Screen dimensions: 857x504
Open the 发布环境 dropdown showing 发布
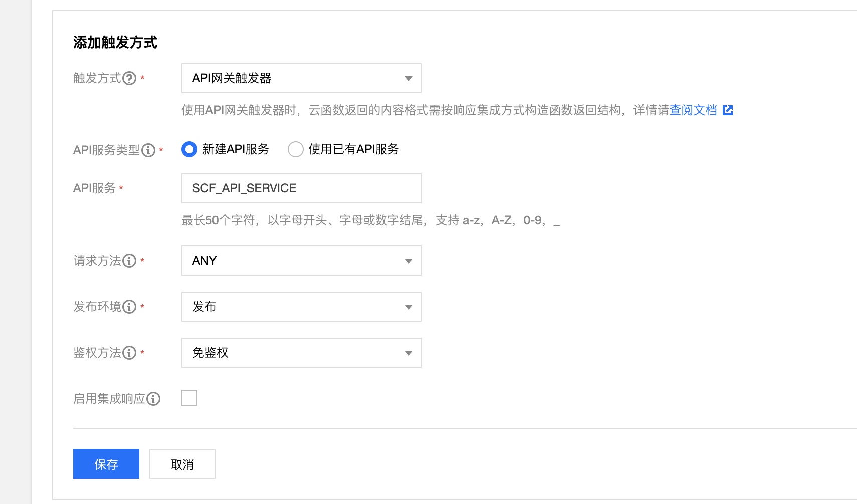[301, 307]
